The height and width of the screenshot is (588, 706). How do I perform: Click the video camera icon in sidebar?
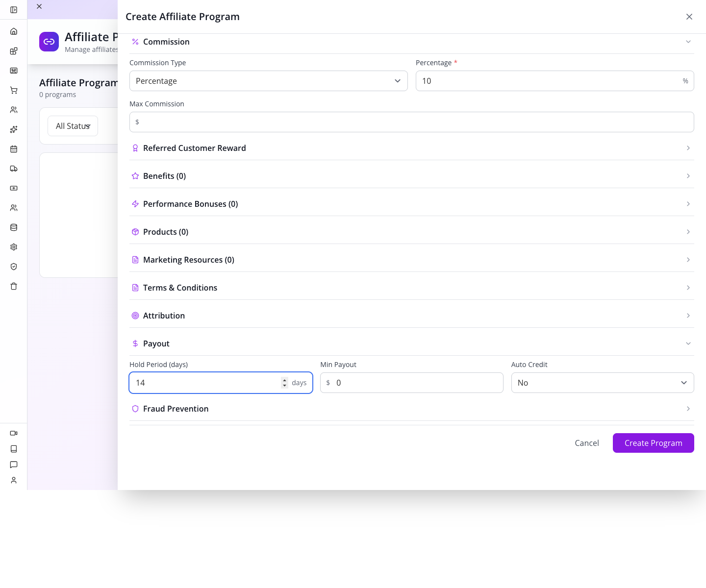point(14,433)
